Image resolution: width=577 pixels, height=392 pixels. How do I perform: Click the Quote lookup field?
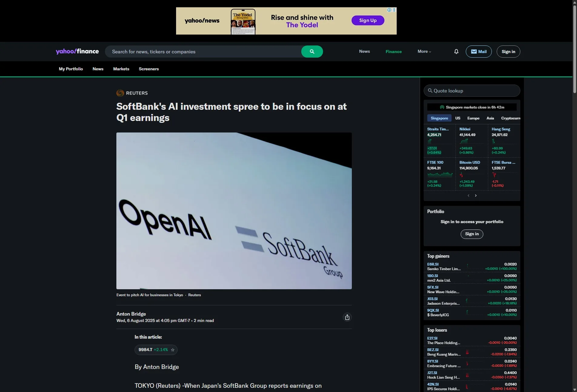click(x=472, y=91)
